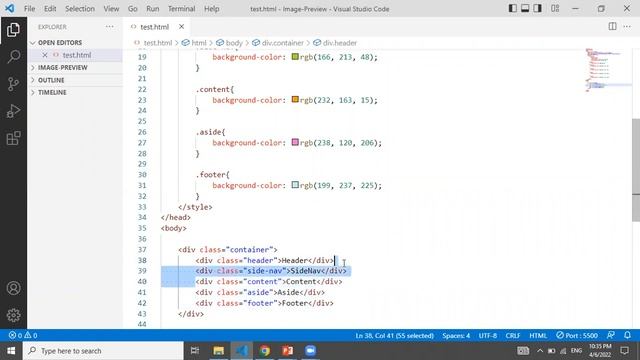This screenshot has width=640, height=360.
Task: Open the Terminal menu
Action: [181, 9]
